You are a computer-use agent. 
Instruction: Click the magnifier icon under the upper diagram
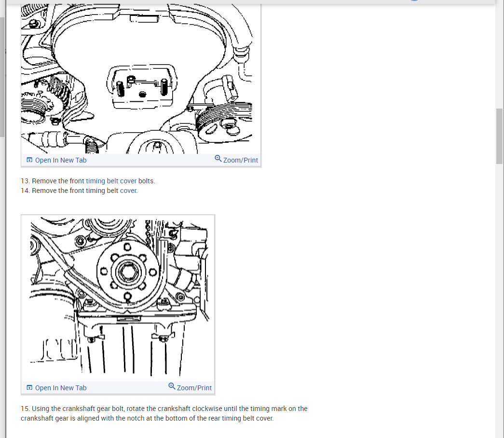pos(218,159)
